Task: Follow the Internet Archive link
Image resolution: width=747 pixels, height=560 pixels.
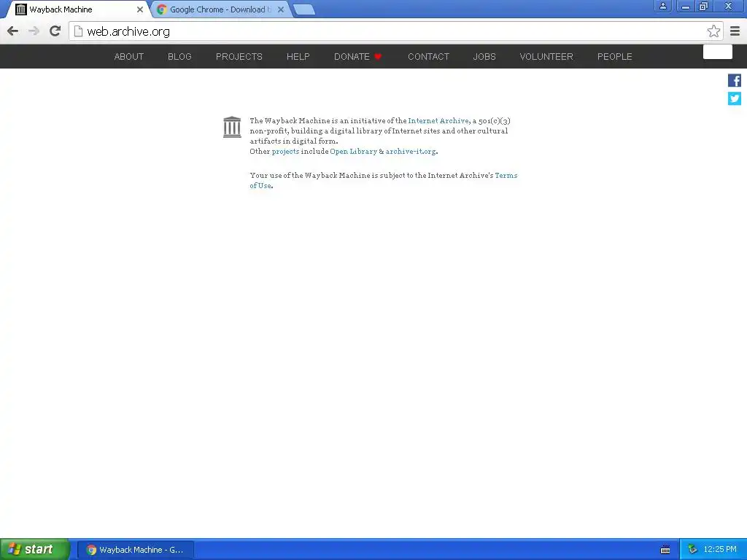Action: click(438, 121)
